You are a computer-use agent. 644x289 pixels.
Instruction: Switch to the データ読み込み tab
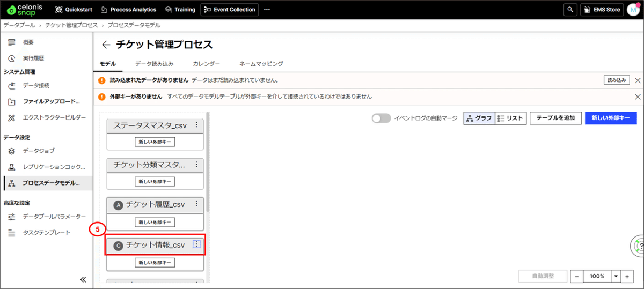click(x=154, y=64)
